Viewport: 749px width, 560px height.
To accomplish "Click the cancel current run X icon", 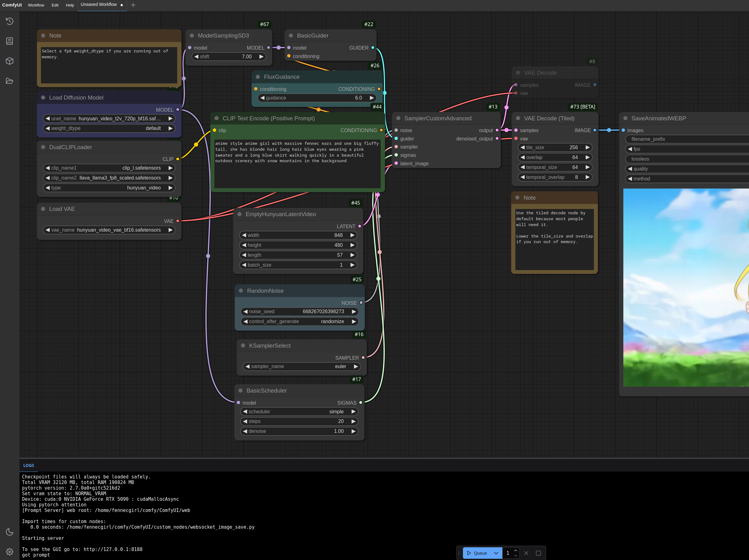I will pyautogui.click(x=526, y=553).
